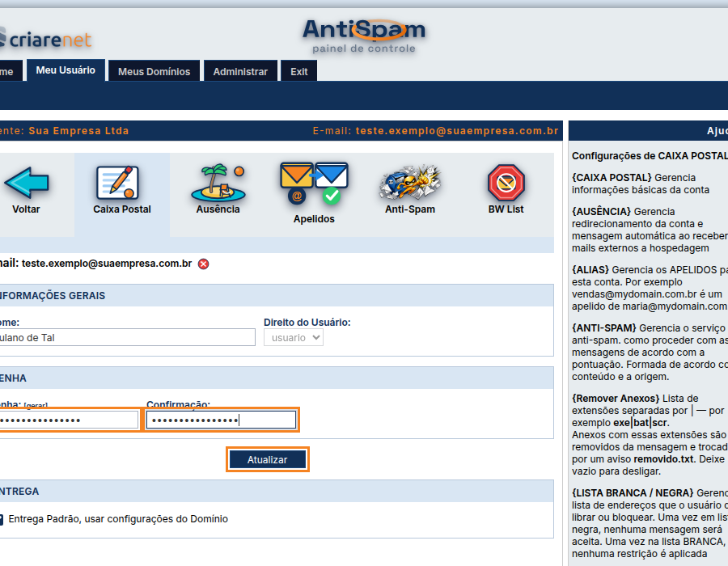
Task: Toggle Entrega Padrão checkbox
Action: [1, 519]
